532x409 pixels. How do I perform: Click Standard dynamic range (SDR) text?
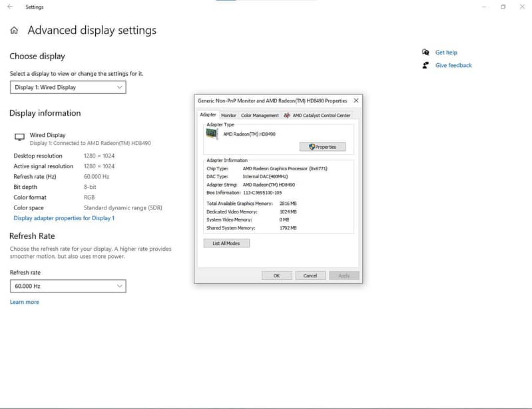[123, 207]
